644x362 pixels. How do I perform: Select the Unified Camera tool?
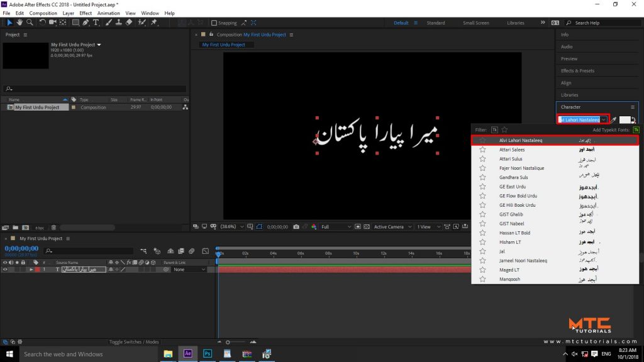click(x=53, y=23)
